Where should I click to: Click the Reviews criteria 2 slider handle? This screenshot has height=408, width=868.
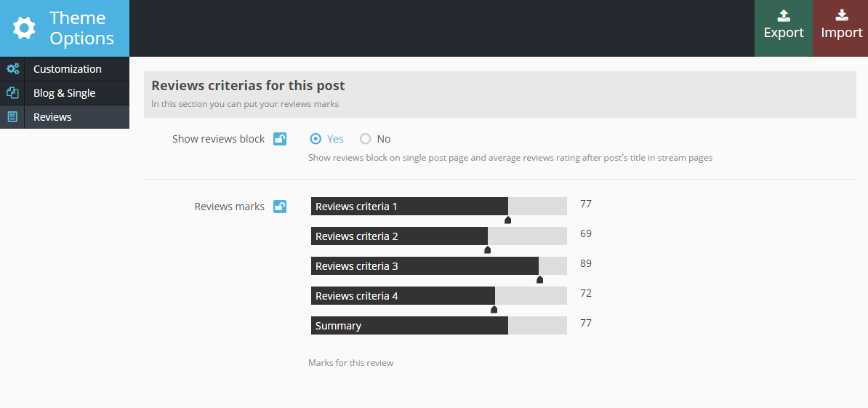tap(488, 249)
